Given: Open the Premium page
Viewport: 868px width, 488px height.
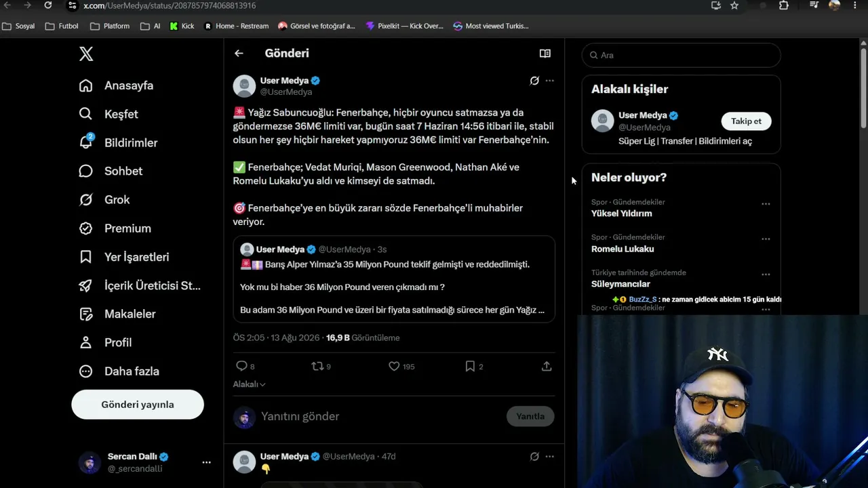Looking at the screenshot, I should point(115,228).
